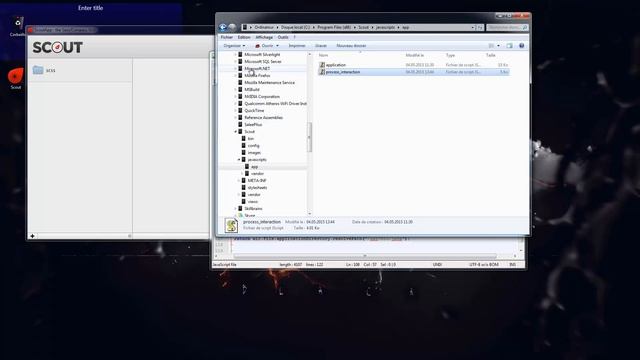Click the UTF-8 encoding status bar entry
The width and height of the screenshot is (640, 360).
coord(484,264)
